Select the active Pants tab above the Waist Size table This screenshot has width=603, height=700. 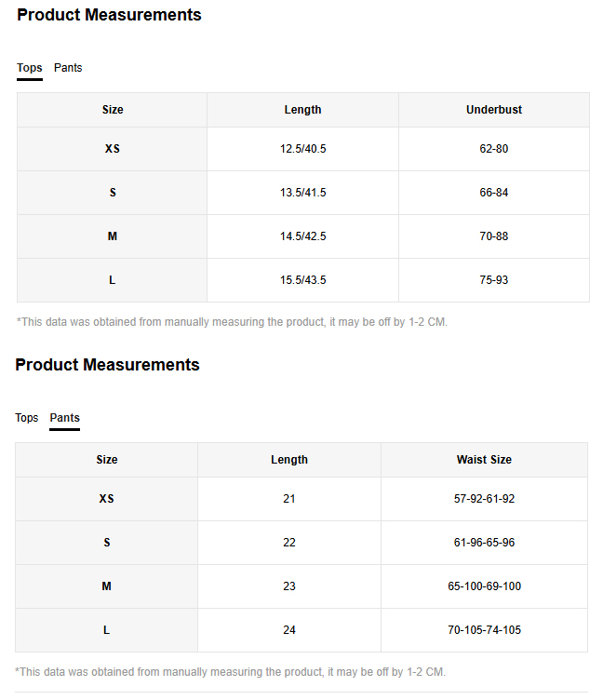pyautogui.click(x=64, y=418)
